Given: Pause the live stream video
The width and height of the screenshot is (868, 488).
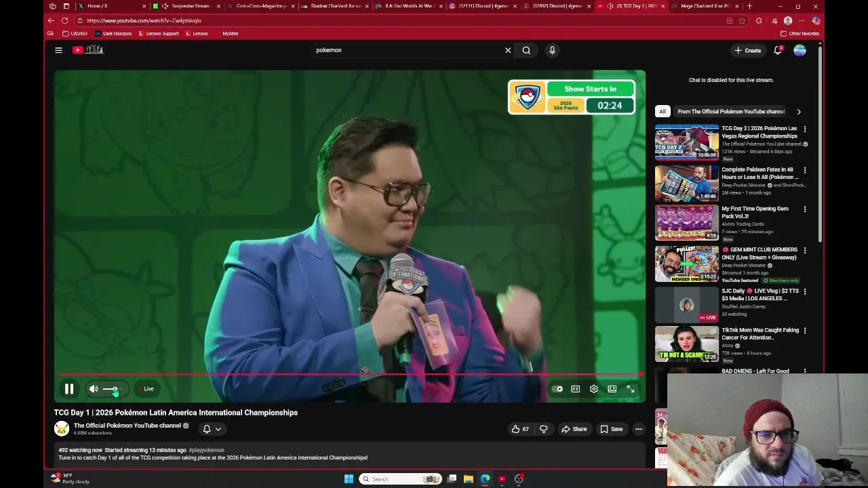Looking at the screenshot, I should coord(69,389).
